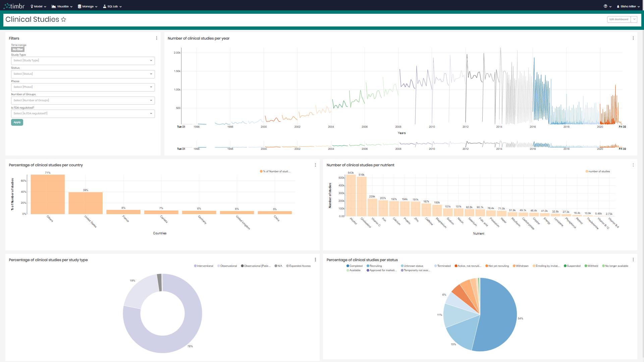Open the Model menu in navbar
The height and width of the screenshot is (362, 644).
(x=38, y=6)
